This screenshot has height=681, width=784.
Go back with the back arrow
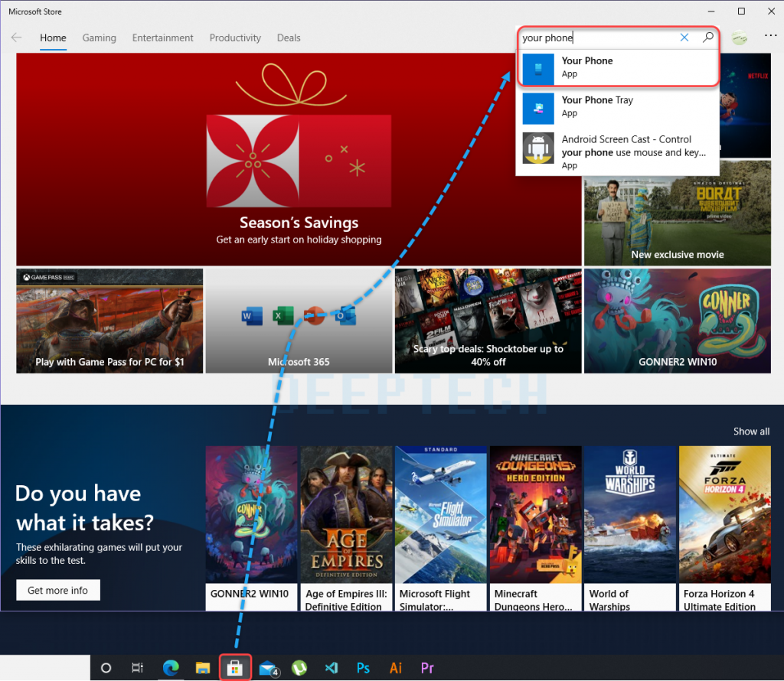point(17,37)
